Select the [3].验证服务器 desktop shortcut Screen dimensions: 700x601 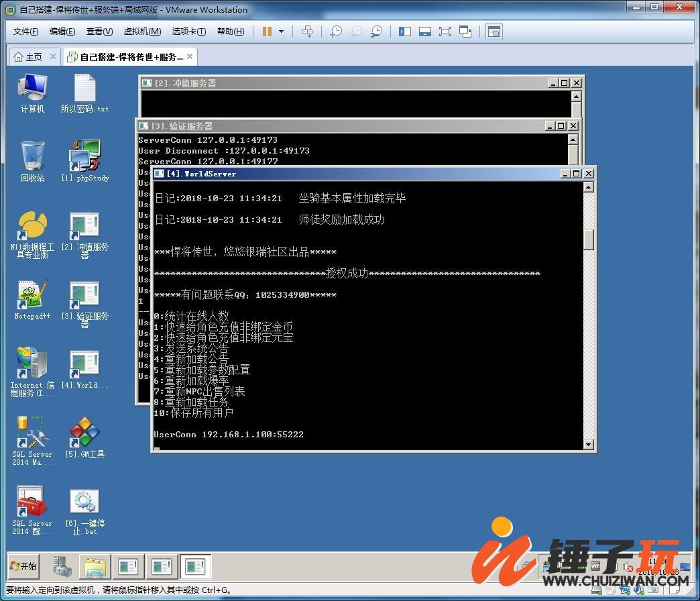coord(85,304)
